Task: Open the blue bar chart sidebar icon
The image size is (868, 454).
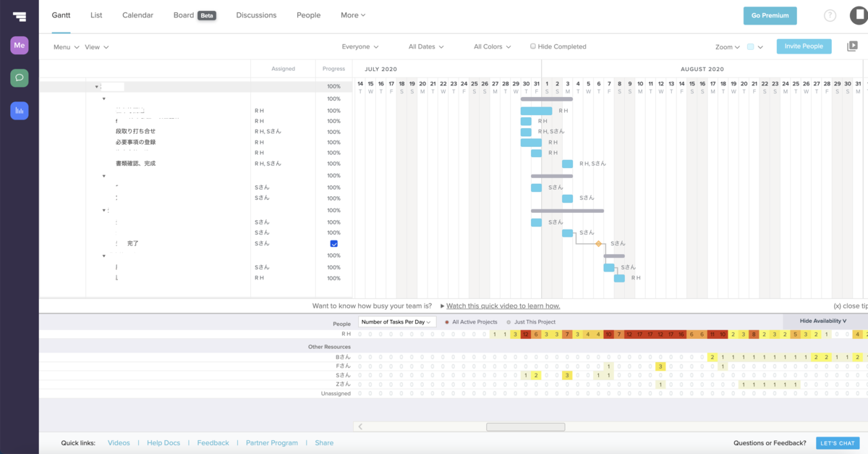Action: pos(20,110)
